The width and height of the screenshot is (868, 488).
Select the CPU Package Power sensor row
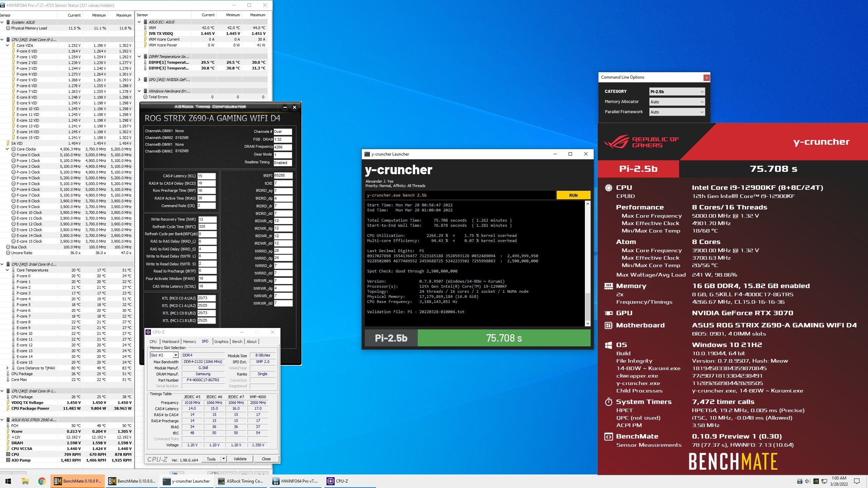(x=67, y=408)
